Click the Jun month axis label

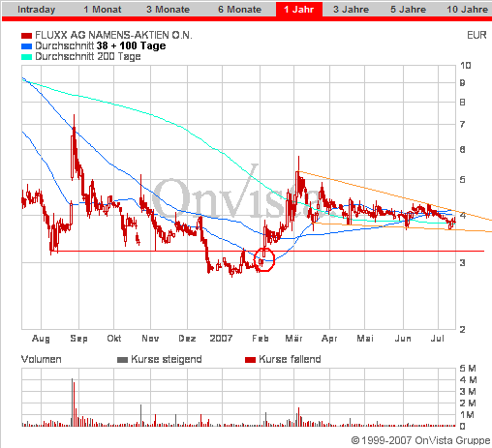(x=403, y=338)
